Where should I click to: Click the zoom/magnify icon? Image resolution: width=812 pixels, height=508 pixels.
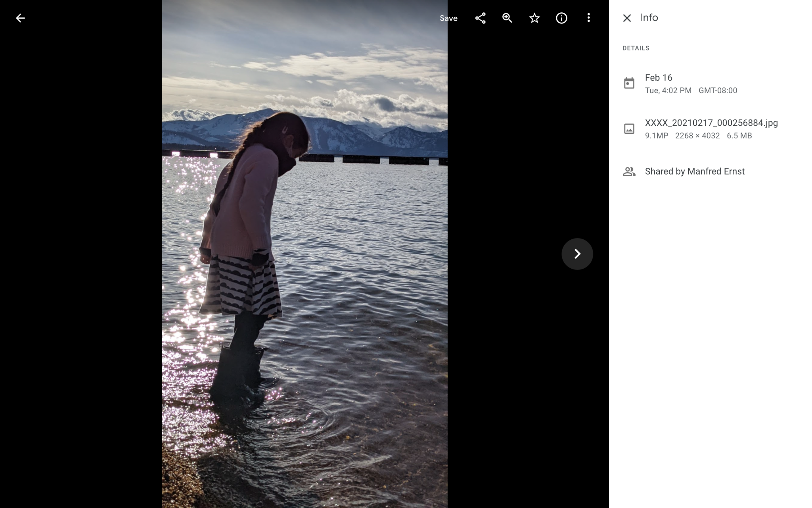(507, 17)
